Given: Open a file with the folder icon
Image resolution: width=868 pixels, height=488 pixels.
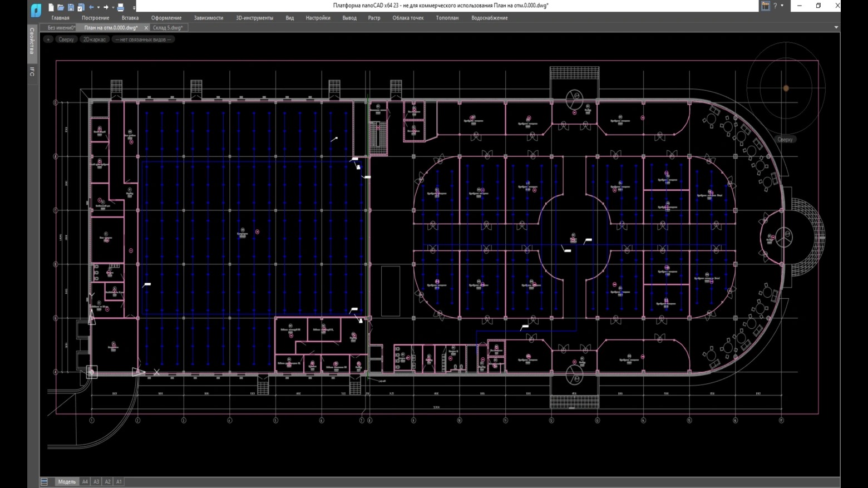Looking at the screenshot, I should tap(61, 7).
